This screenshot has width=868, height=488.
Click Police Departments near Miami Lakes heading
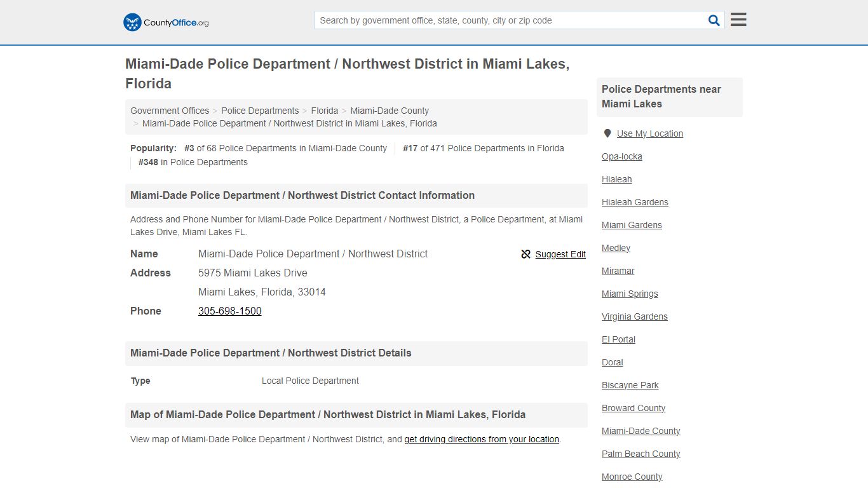click(x=661, y=97)
